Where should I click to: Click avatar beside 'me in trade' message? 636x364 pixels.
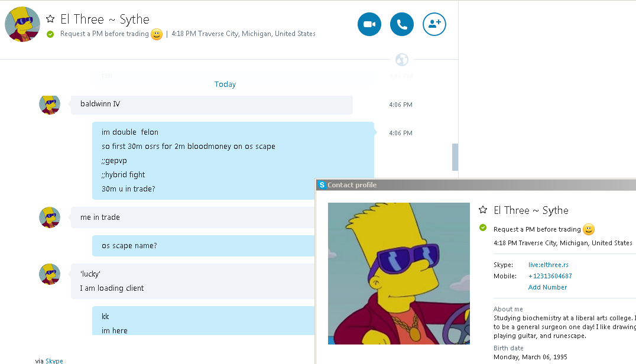tap(50, 217)
